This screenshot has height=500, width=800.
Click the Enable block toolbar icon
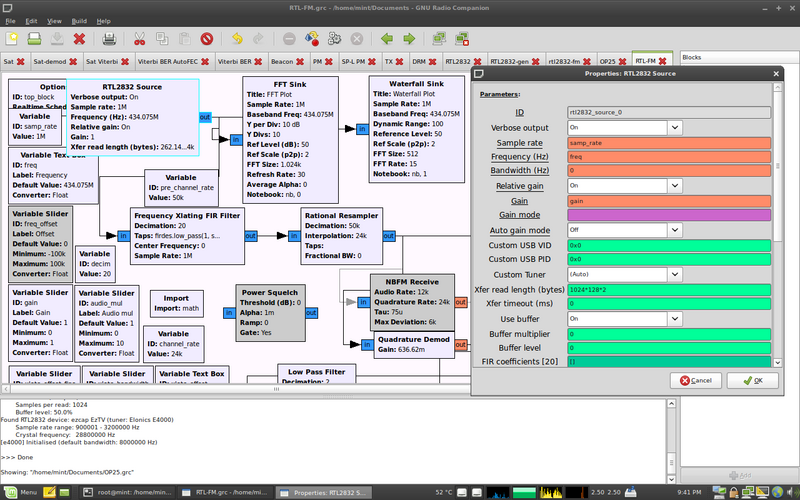tap(438, 39)
